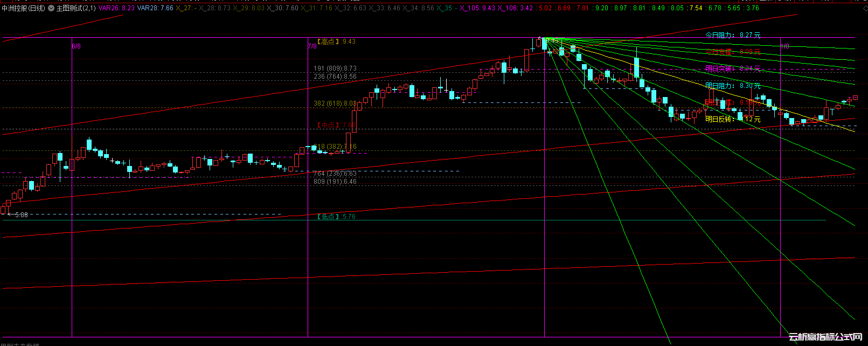
Task: Open the dropdown arrow beside 中洲控股(日线)
Action: click(x=51, y=9)
